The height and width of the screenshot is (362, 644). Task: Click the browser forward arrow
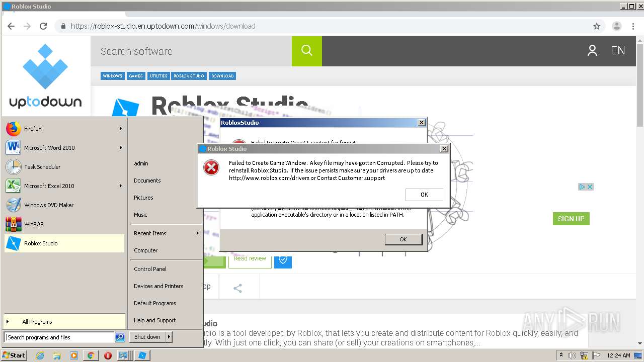27,26
